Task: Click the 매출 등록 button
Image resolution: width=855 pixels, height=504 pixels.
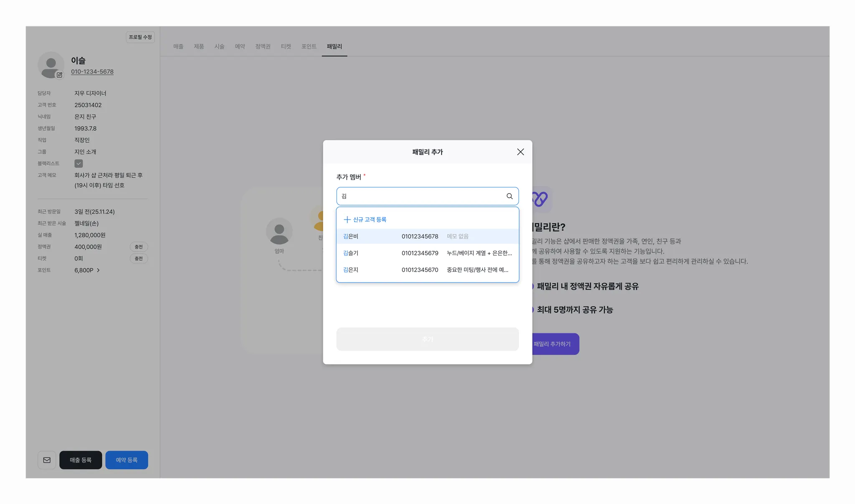Action: 81,460
